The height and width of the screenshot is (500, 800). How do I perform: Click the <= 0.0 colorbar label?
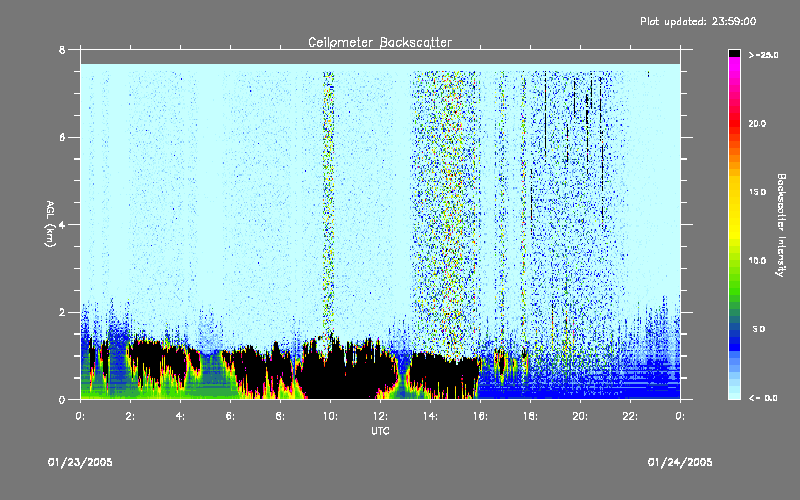click(x=763, y=397)
